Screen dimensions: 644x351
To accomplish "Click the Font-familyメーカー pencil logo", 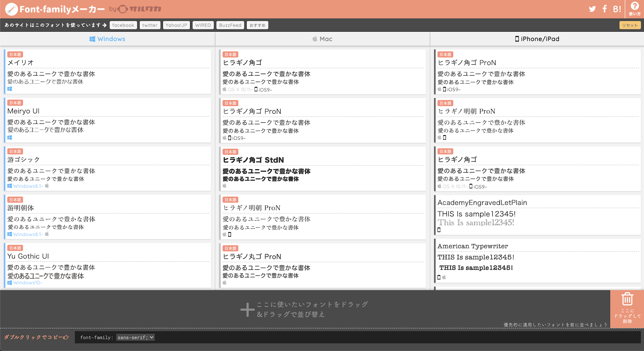I will pyautogui.click(x=11, y=9).
